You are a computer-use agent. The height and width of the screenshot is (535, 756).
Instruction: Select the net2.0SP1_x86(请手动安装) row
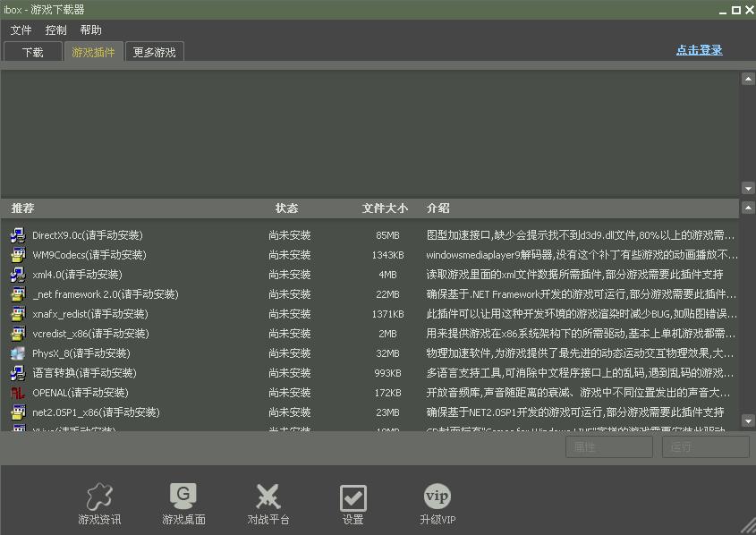[370, 412]
